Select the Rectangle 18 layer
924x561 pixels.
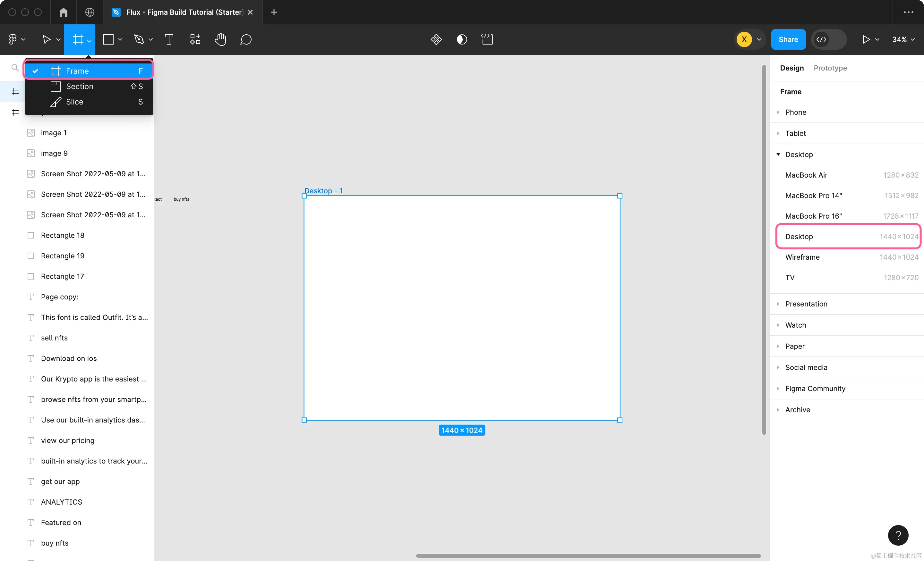click(x=62, y=235)
